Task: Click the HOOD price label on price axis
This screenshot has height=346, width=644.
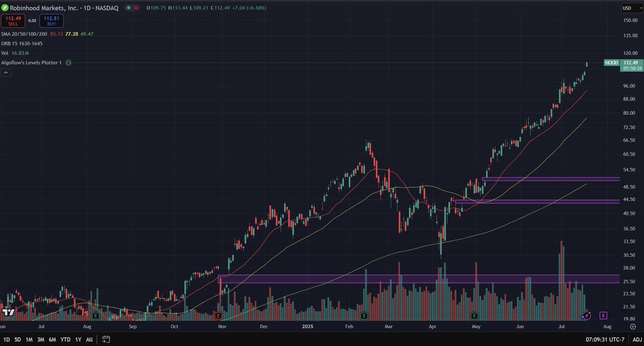Action: [611, 62]
